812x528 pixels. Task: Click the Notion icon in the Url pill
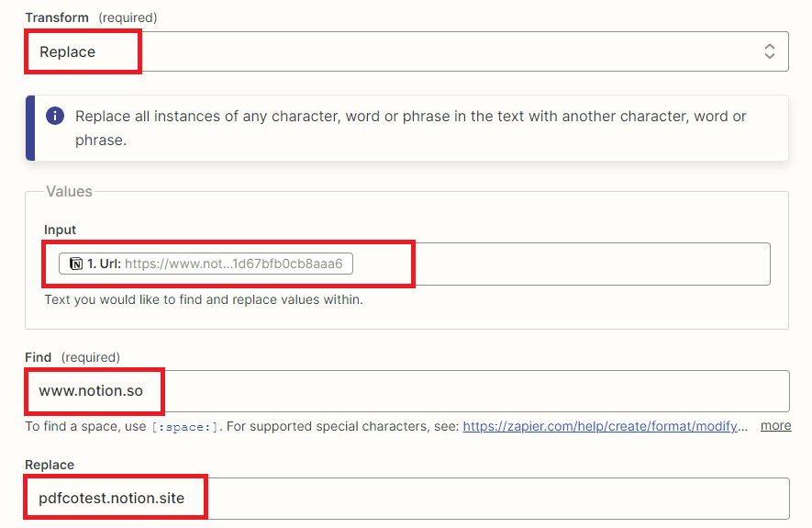[76, 264]
